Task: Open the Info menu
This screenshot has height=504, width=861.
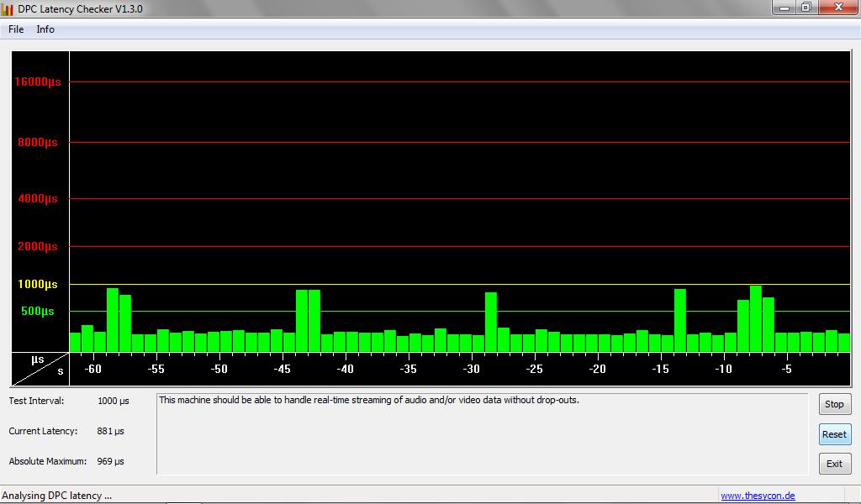Action: click(x=45, y=29)
